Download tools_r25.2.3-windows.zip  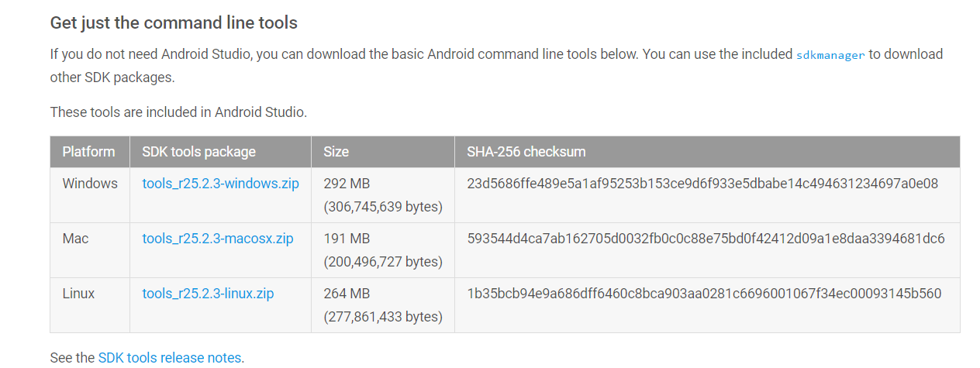(220, 184)
